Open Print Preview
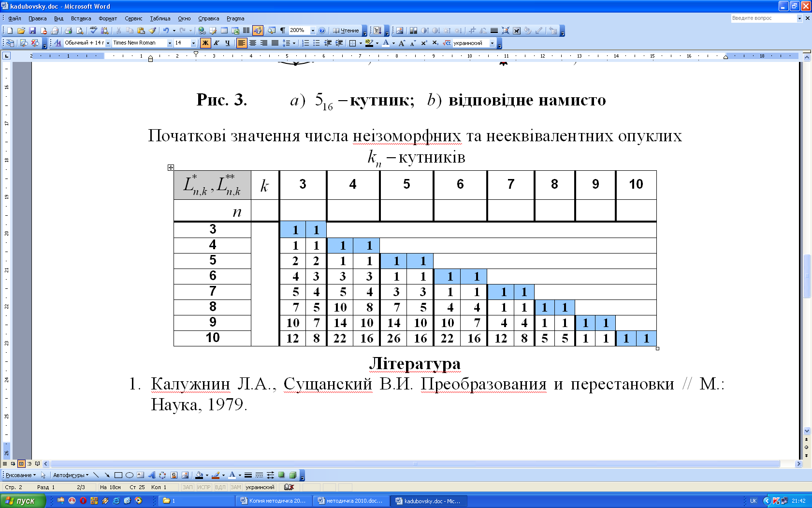This screenshot has height=508, width=812. coord(80,30)
